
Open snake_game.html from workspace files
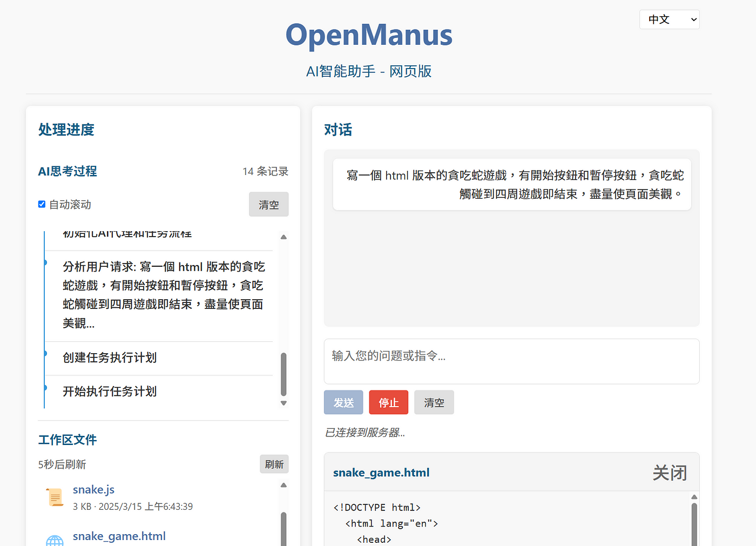tap(119, 536)
